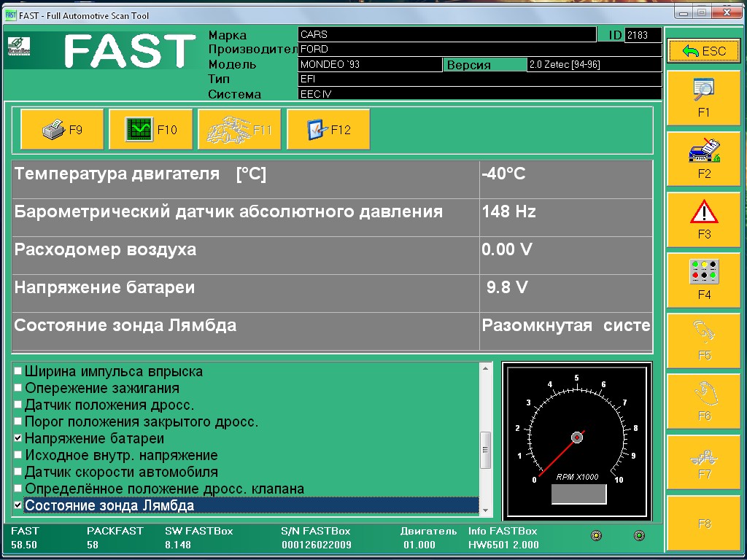
Task: Click the parameter list scroll down arrow
Action: [485, 510]
